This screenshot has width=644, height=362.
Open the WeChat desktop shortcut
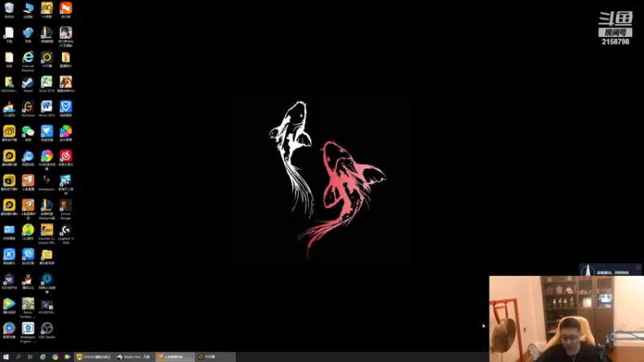[28, 134]
